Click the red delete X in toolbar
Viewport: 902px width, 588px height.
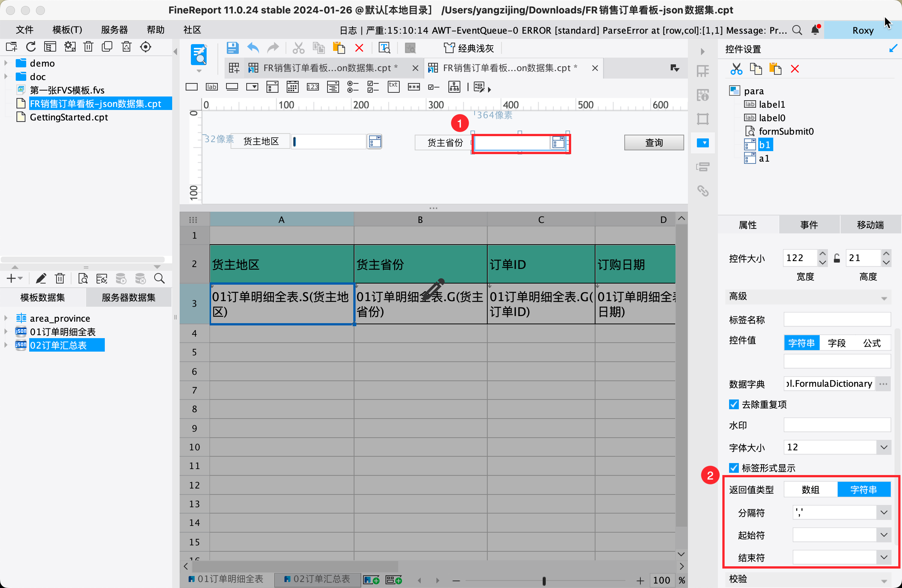pos(359,48)
